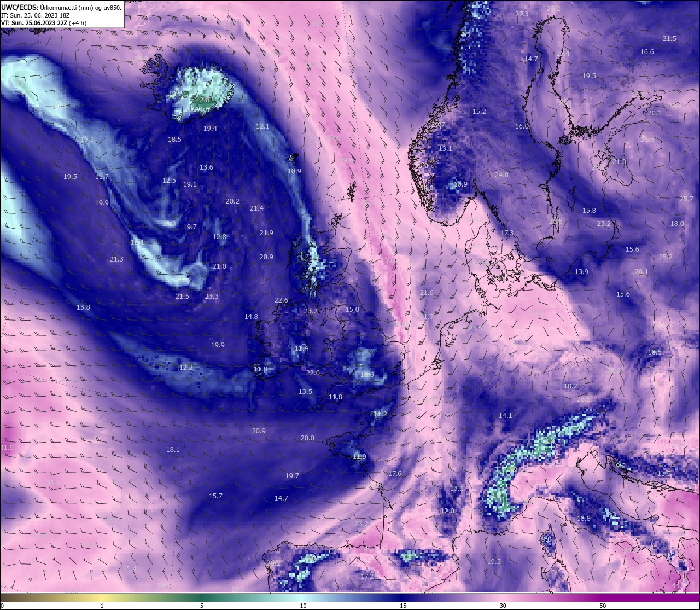Click the 11.2 value near the Channel
700x610 pixels.
380,414
